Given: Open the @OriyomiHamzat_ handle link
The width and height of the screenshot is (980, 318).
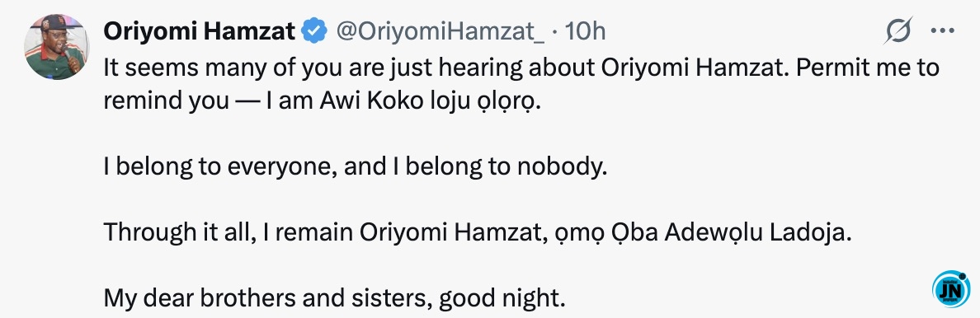Looking at the screenshot, I should coord(441,30).
